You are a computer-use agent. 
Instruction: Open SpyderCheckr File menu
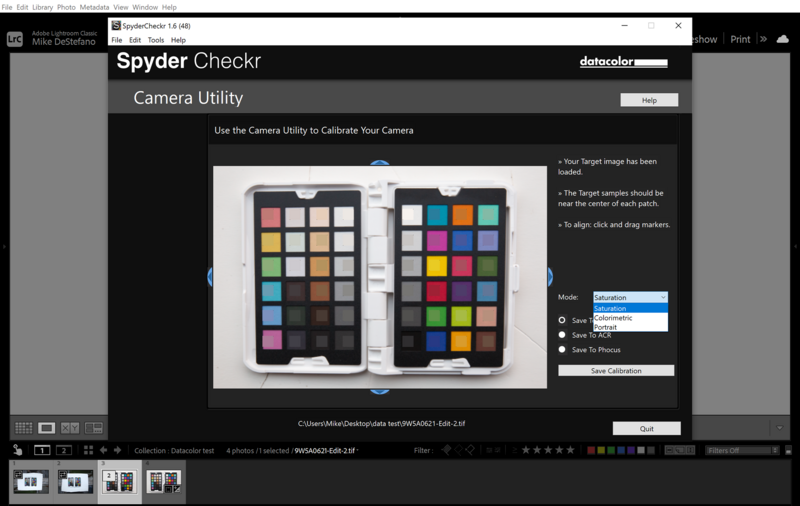coord(117,40)
